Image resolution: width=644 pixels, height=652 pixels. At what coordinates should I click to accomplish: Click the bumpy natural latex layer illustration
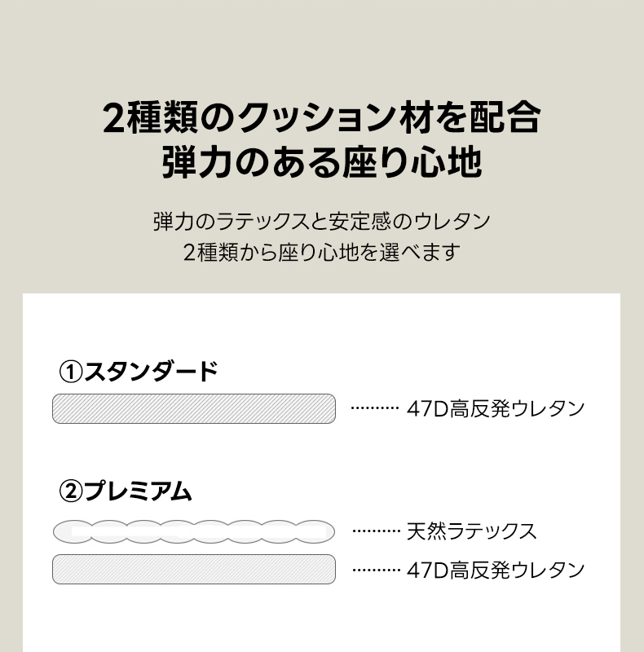pyautogui.click(x=194, y=531)
